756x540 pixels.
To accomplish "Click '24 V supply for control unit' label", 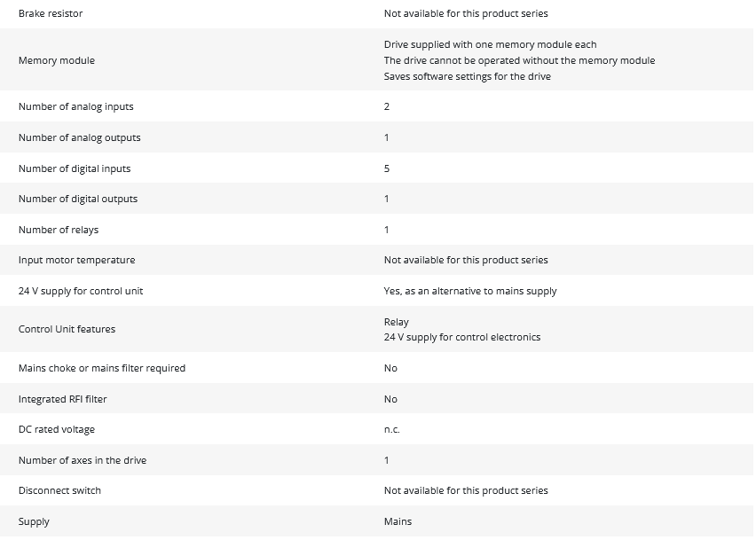I will click(81, 291).
